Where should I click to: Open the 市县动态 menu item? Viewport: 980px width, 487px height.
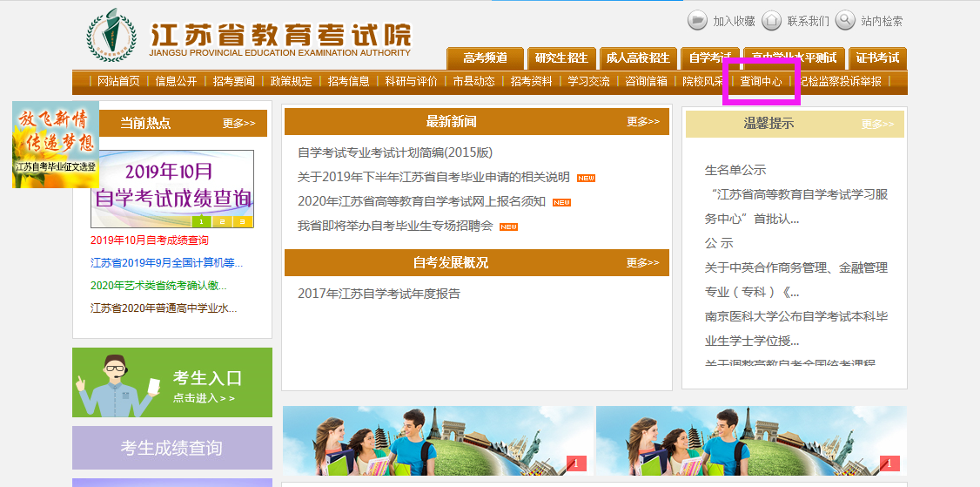pos(473,81)
